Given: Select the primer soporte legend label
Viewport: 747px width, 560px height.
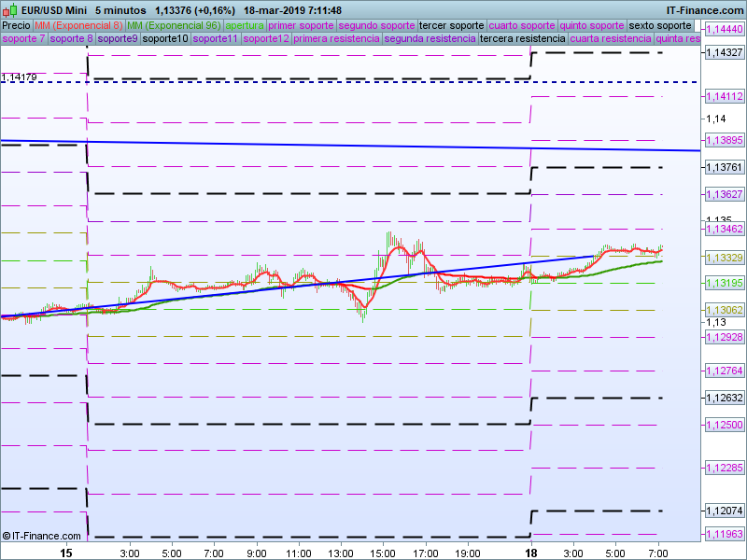Looking at the screenshot, I should point(301,25).
